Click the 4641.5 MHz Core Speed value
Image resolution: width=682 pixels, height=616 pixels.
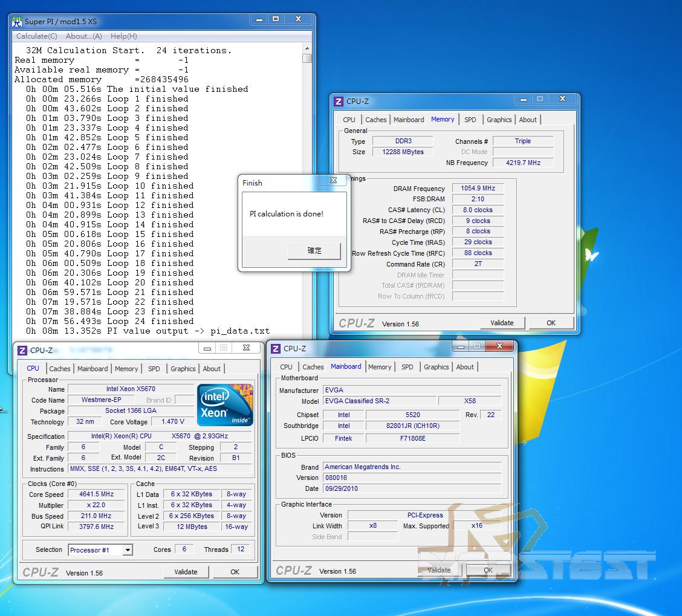pyautogui.click(x=97, y=494)
